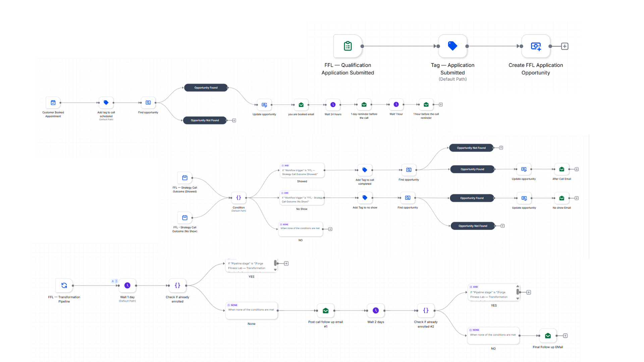Viewport: 644px width, 362px height.
Task: Open Post call follow up email #1
Action: (326, 311)
